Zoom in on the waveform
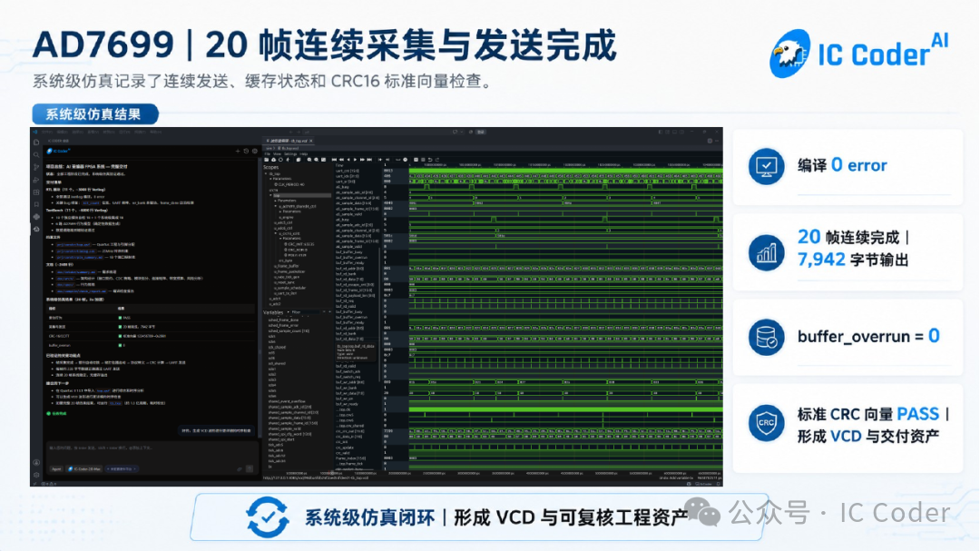 309,160
